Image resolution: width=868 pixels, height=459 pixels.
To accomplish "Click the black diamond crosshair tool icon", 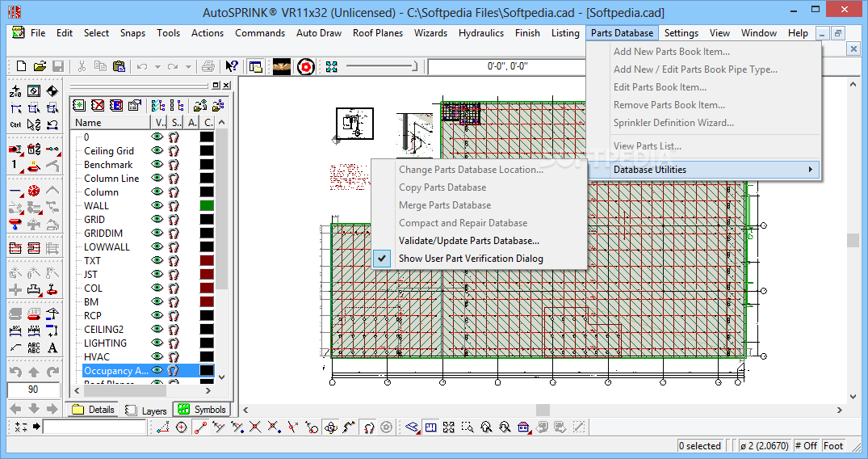I will click(52, 91).
